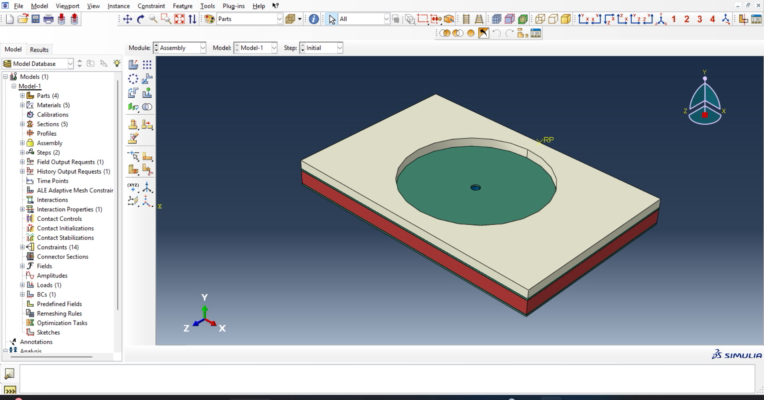Open the Constraint menu
This screenshot has height=400, width=764.
click(151, 6)
